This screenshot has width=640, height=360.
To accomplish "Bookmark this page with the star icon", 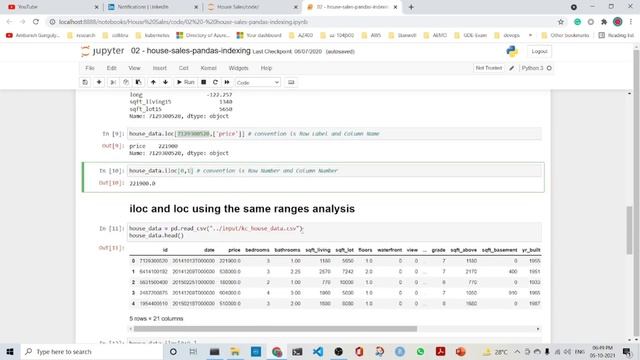I will [x=561, y=22].
